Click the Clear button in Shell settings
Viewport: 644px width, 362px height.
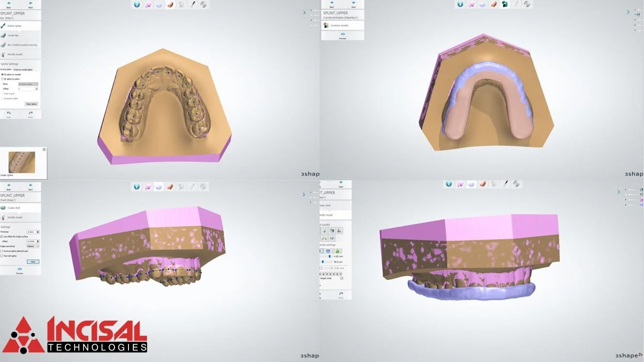33,262
